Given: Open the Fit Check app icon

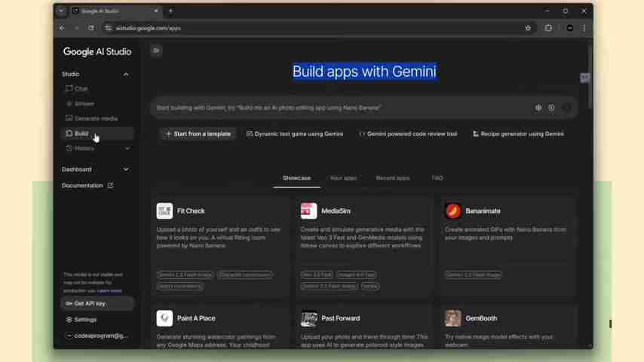Looking at the screenshot, I should tap(164, 211).
